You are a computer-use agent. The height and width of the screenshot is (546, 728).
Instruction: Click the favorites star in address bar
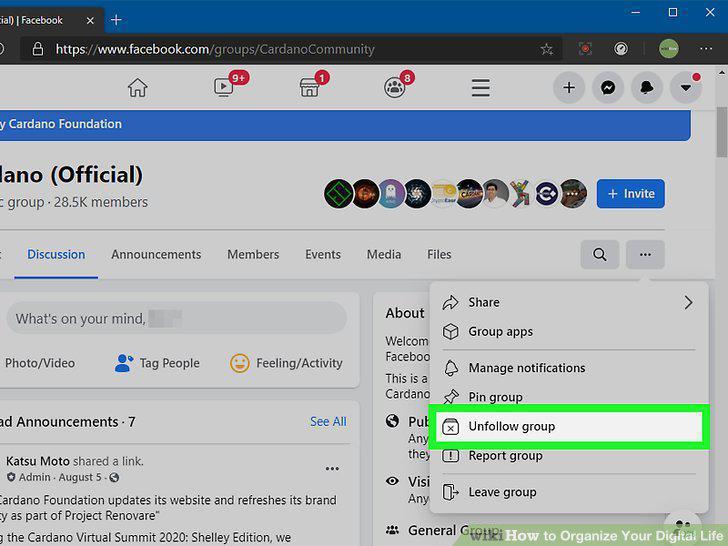[547, 49]
